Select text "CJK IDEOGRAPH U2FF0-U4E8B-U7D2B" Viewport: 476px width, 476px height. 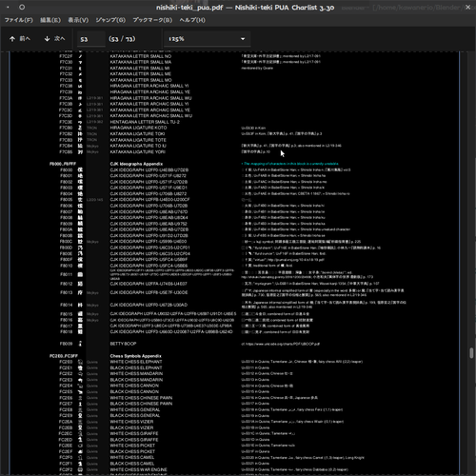149,170
